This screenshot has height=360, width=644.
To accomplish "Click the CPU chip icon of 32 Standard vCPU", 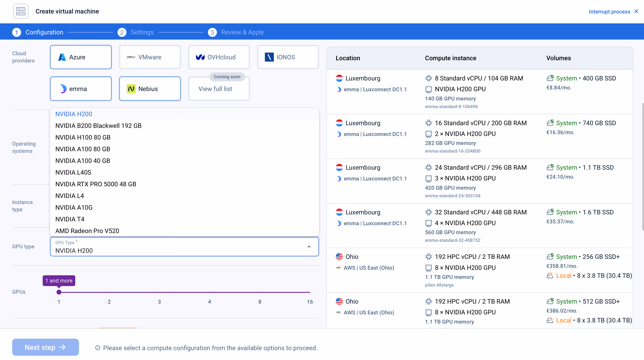I will click(x=428, y=212).
